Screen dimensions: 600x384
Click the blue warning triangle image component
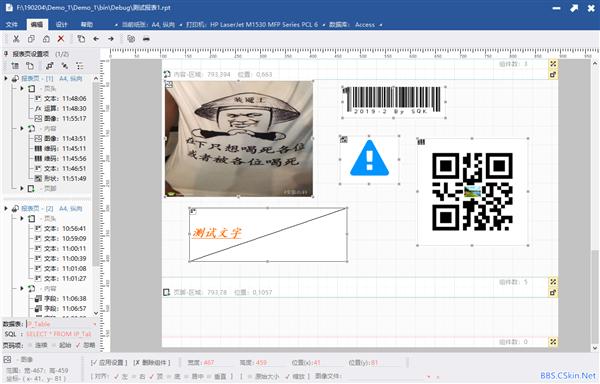click(369, 159)
